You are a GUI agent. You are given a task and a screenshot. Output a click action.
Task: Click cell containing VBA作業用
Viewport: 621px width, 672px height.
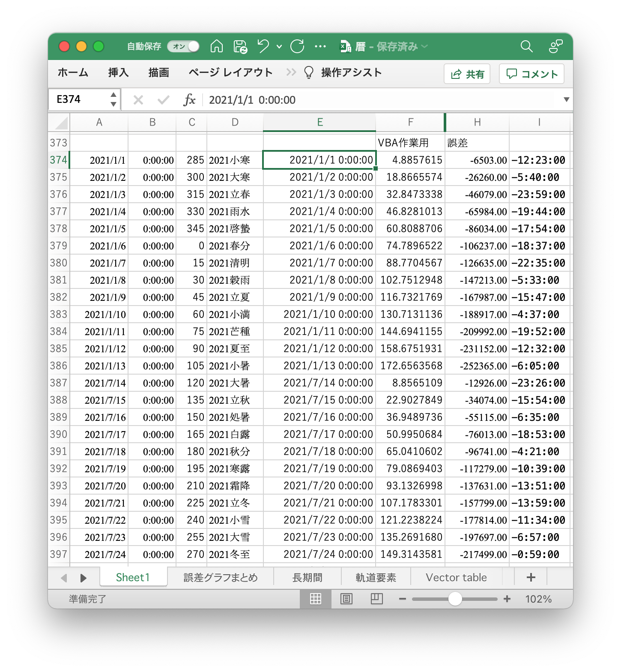pos(410,143)
